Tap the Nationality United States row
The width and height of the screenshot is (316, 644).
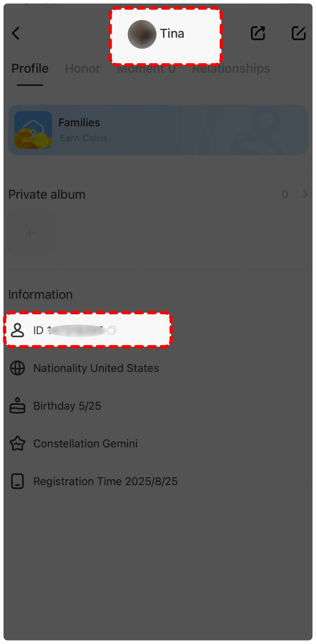pyautogui.click(x=96, y=368)
